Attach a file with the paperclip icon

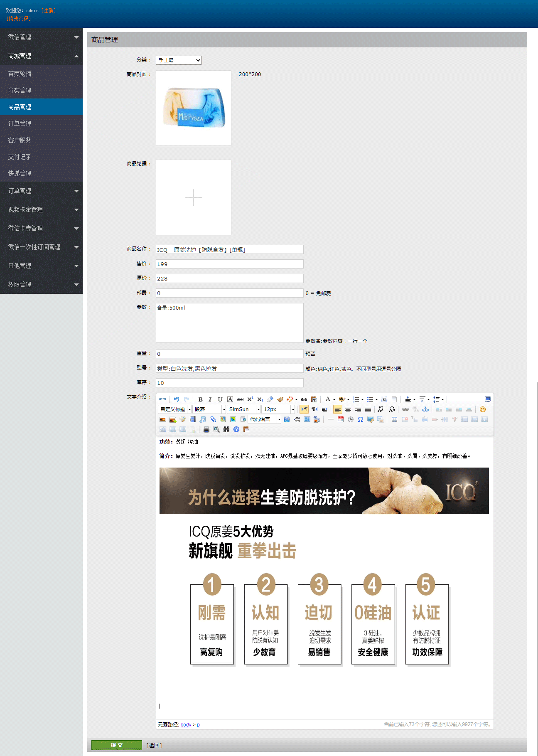[x=213, y=419]
